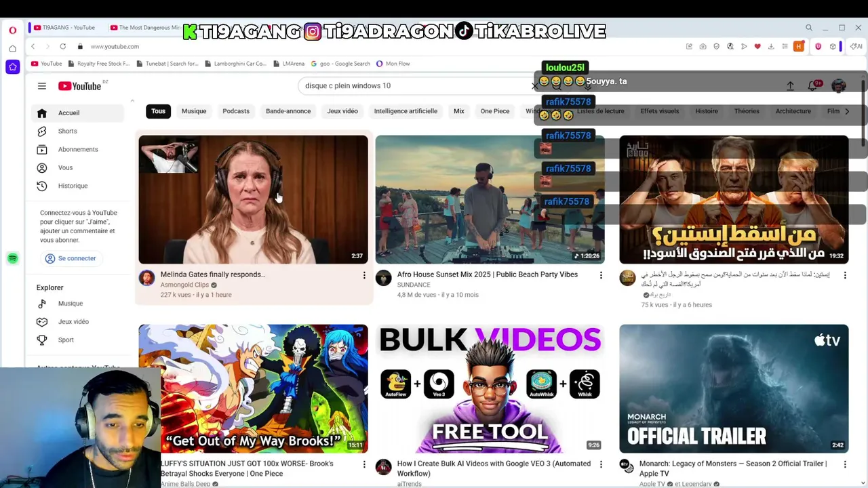Open options for Melinda Gates video
This screenshot has width=868, height=488.
(x=364, y=275)
